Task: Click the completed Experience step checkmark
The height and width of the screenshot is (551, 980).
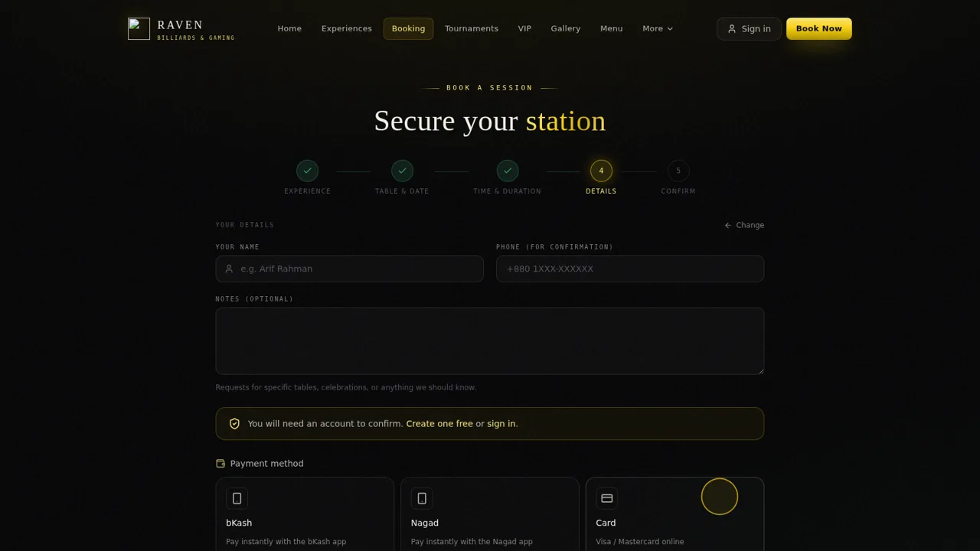Action: pos(308,171)
